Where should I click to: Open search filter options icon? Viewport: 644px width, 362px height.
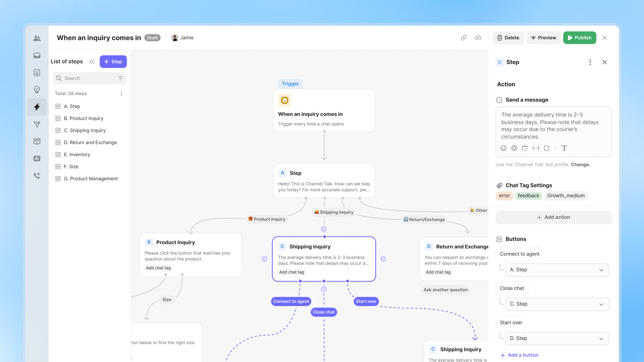coord(121,78)
